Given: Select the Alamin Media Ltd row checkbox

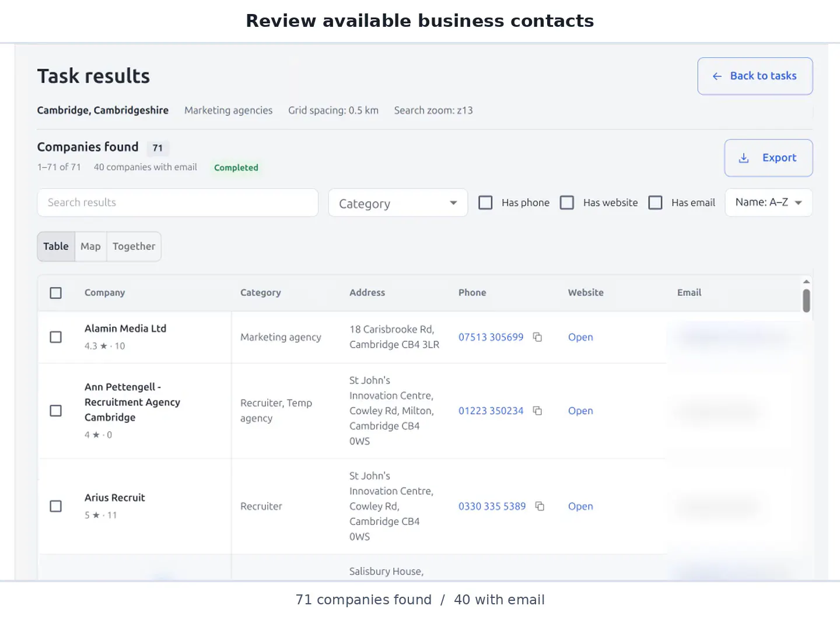Looking at the screenshot, I should pos(56,337).
